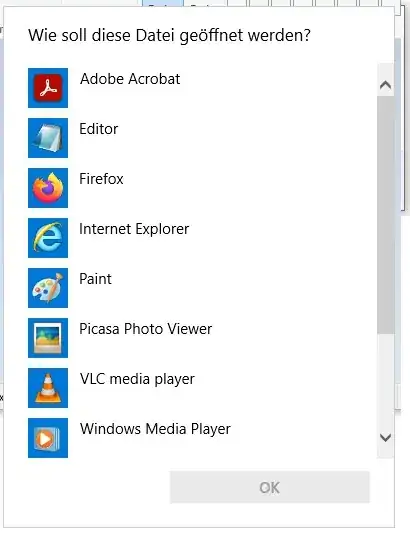
Task: Pick the Firefox browser icon
Action: coord(48,188)
